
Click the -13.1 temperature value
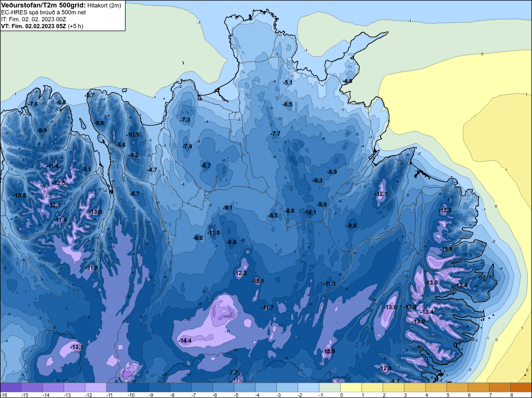77,347
